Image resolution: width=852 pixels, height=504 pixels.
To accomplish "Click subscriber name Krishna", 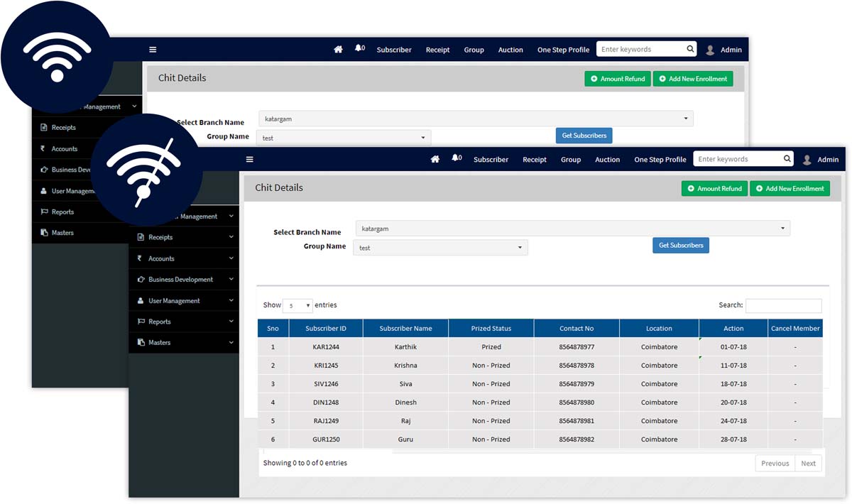I will [x=405, y=366].
